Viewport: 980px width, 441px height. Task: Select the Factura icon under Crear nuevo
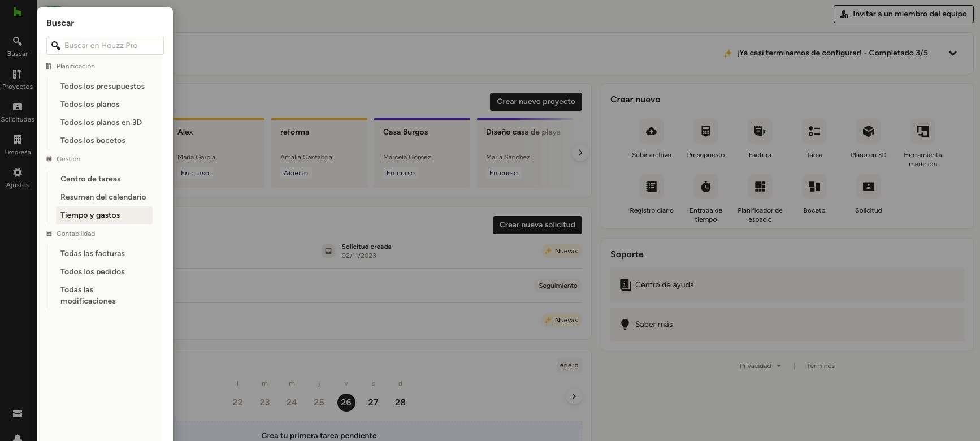[760, 132]
